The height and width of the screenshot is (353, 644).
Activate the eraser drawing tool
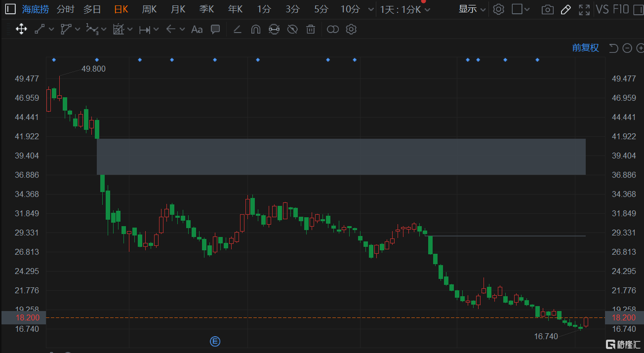pos(237,29)
